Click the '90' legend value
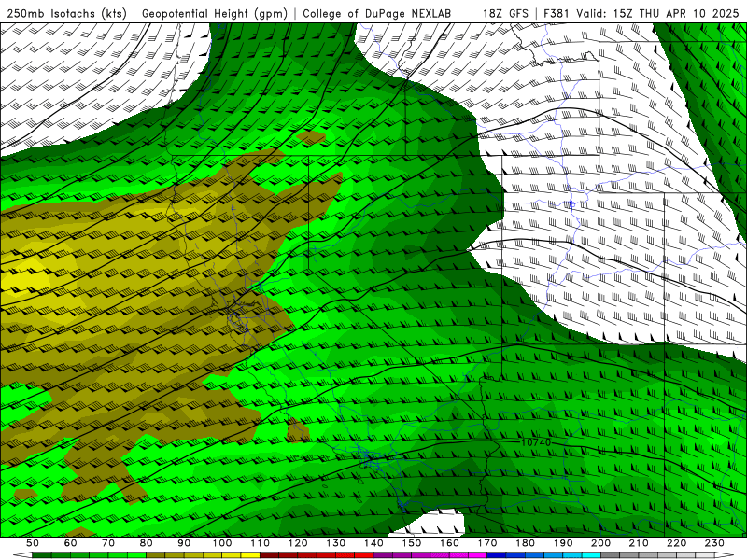747x560 pixels. [x=184, y=543]
